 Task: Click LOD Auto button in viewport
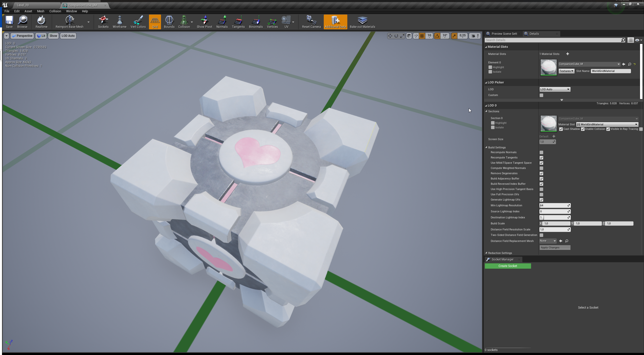point(68,36)
